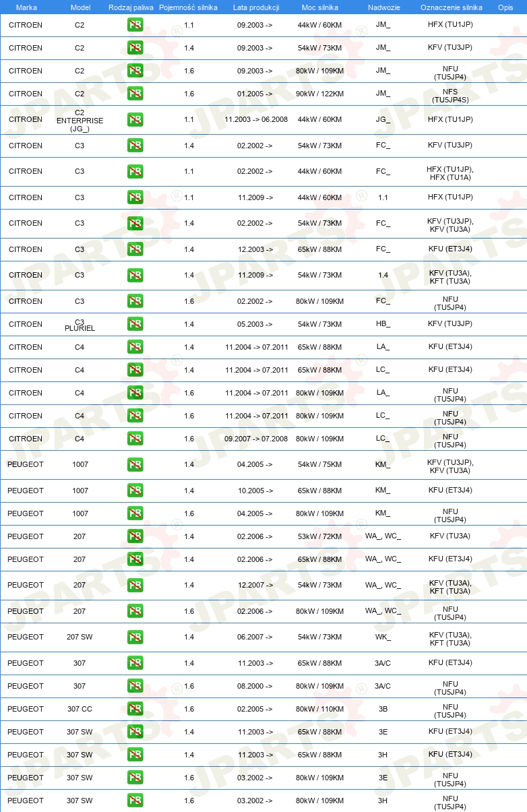527x812 pixels.
Task: Click fuel icon in C4 1.4 LC_ row
Action: click(135, 370)
